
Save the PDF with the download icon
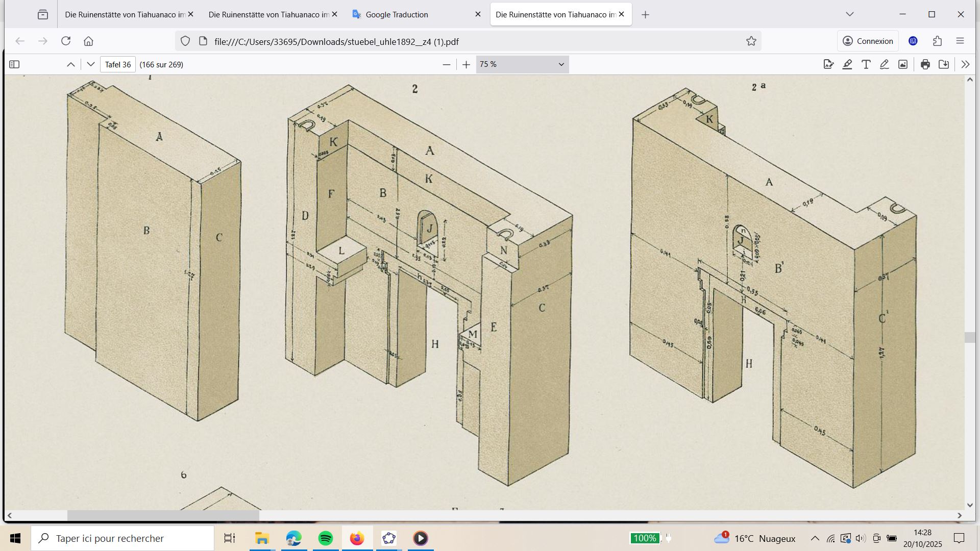coord(944,64)
